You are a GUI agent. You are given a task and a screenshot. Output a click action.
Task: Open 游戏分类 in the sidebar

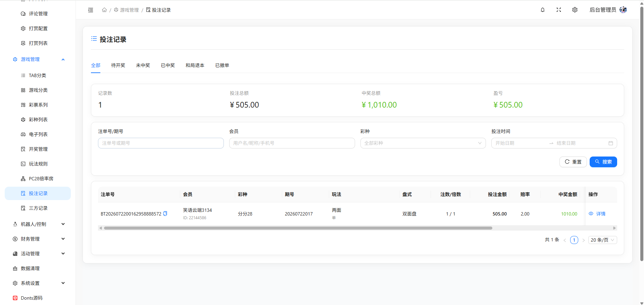click(38, 90)
